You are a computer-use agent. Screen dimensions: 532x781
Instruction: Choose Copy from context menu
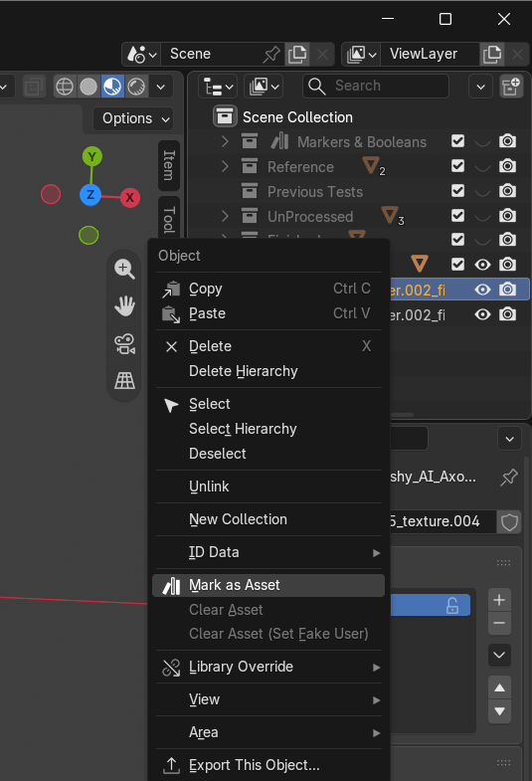click(x=268, y=289)
